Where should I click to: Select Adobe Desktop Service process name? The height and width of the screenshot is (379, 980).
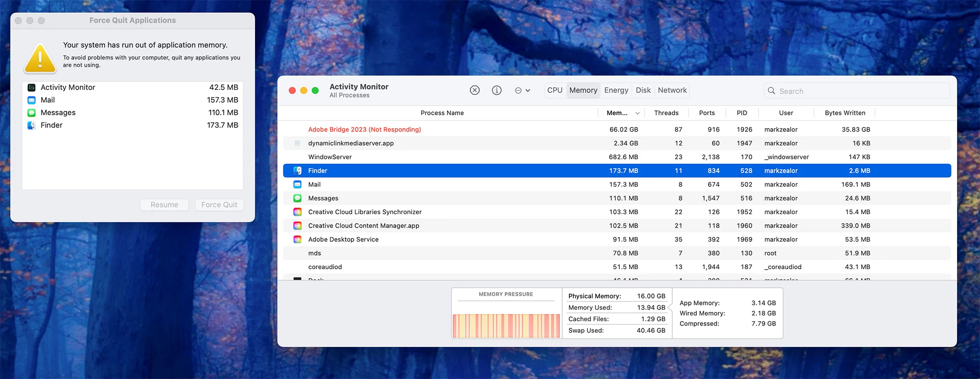coord(343,239)
